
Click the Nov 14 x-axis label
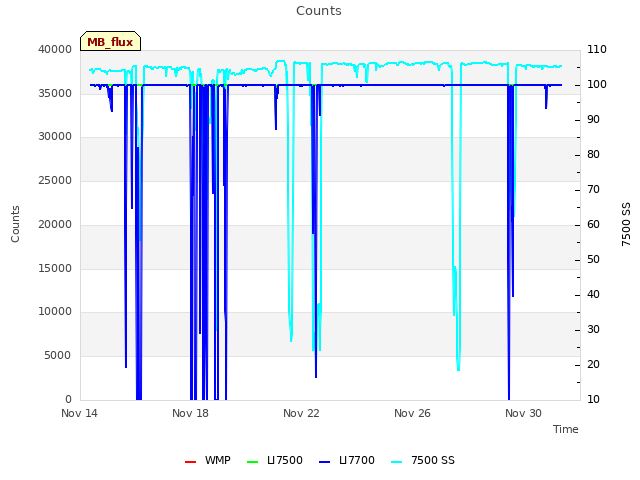tap(79, 413)
